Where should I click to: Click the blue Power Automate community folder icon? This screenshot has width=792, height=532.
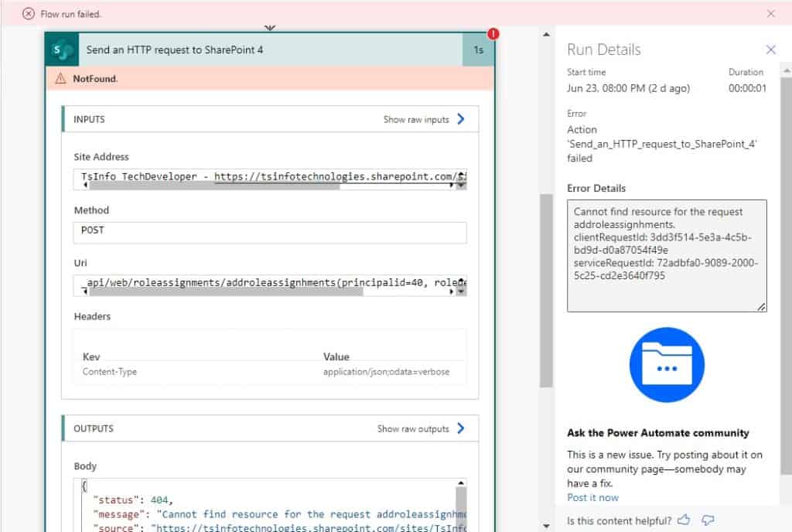click(667, 363)
